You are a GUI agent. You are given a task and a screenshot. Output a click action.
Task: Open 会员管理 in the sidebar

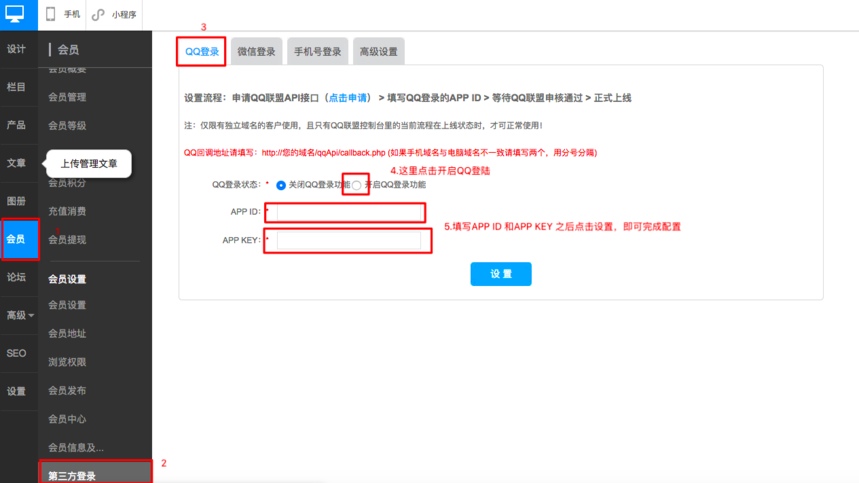(67, 97)
